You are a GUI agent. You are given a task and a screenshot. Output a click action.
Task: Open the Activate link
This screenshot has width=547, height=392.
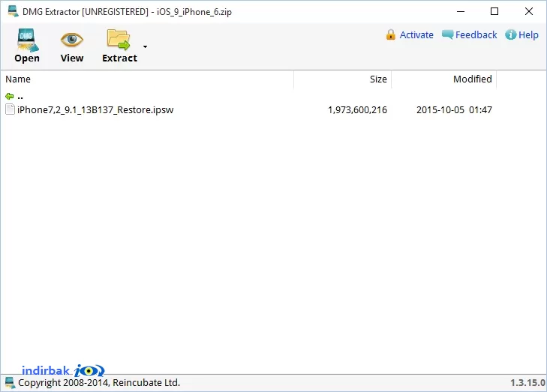(x=416, y=34)
